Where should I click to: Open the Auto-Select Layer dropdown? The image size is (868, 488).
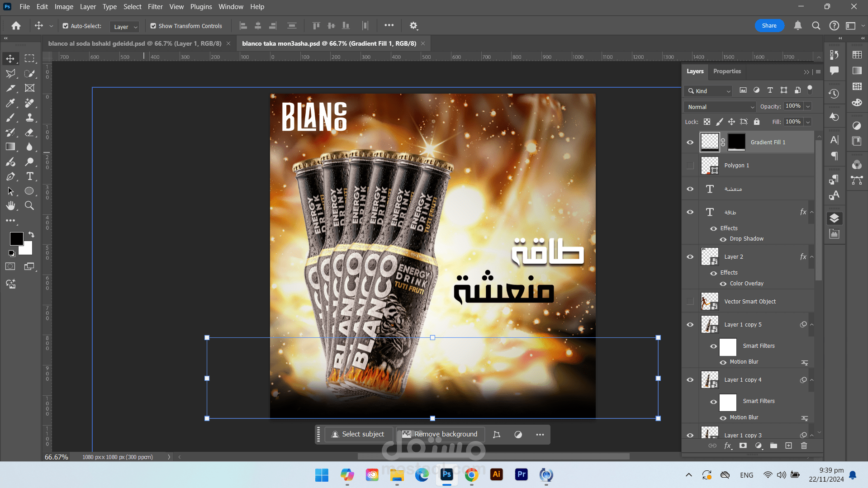(124, 27)
